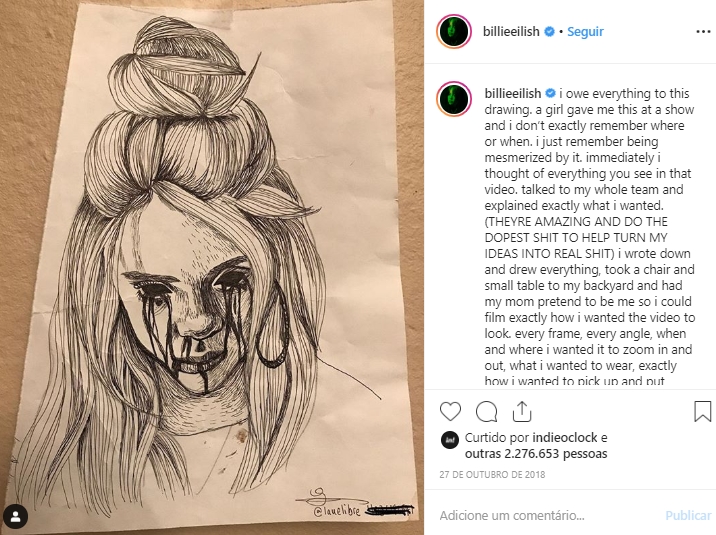Click the Publicar comment button
Screen dimensions: 716x535
688,516
